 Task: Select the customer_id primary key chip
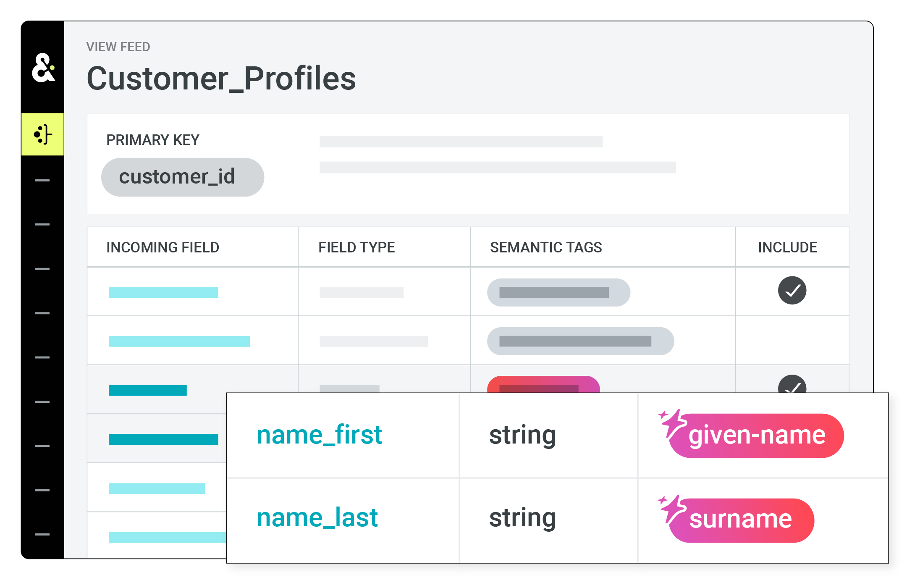pyautogui.click(x=182, y=177)
